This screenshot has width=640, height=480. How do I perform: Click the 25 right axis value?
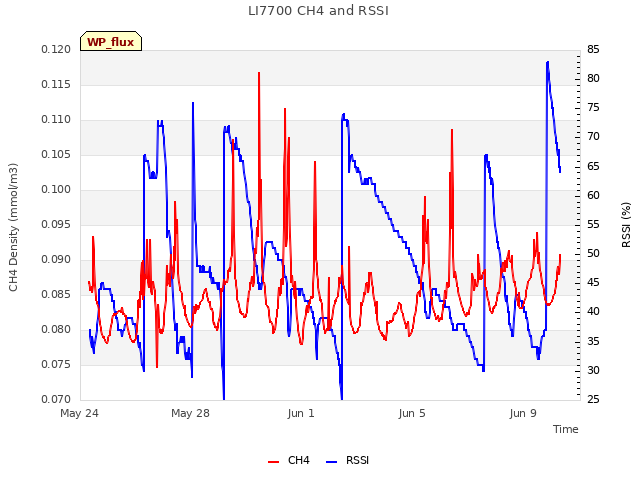(x=593, y=399)
